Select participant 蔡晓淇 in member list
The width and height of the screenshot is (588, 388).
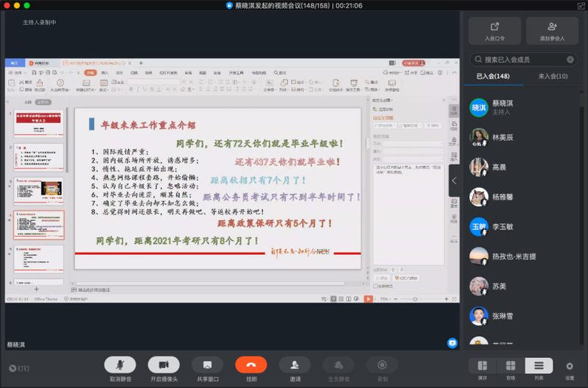[x=523, y=107]
